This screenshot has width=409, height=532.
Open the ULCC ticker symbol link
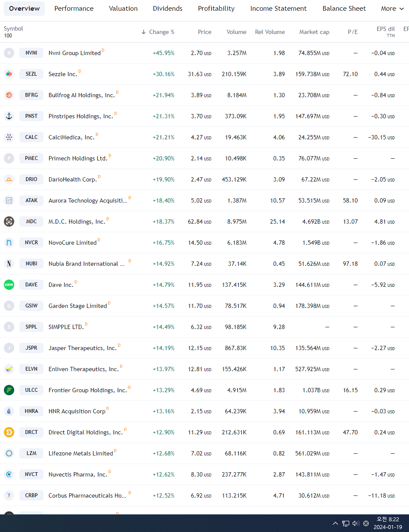[x=31, y=390]
